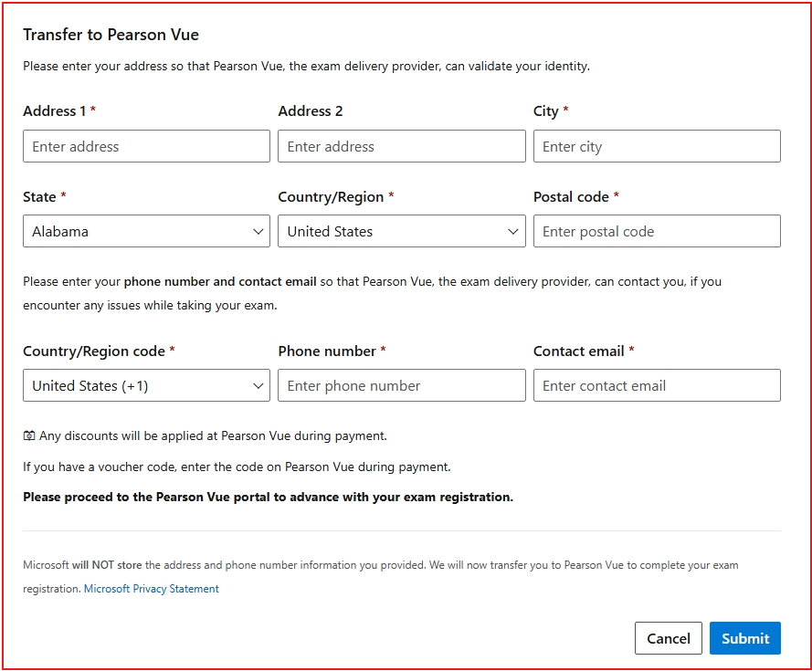
Task: Expand the Country/Region dropdown showing United States
Action: click(402, 231)
